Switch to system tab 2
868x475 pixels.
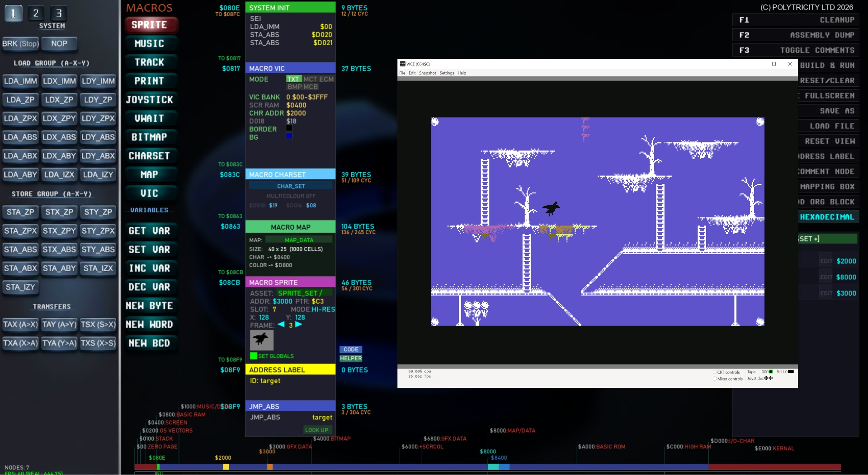pos(36,13)
